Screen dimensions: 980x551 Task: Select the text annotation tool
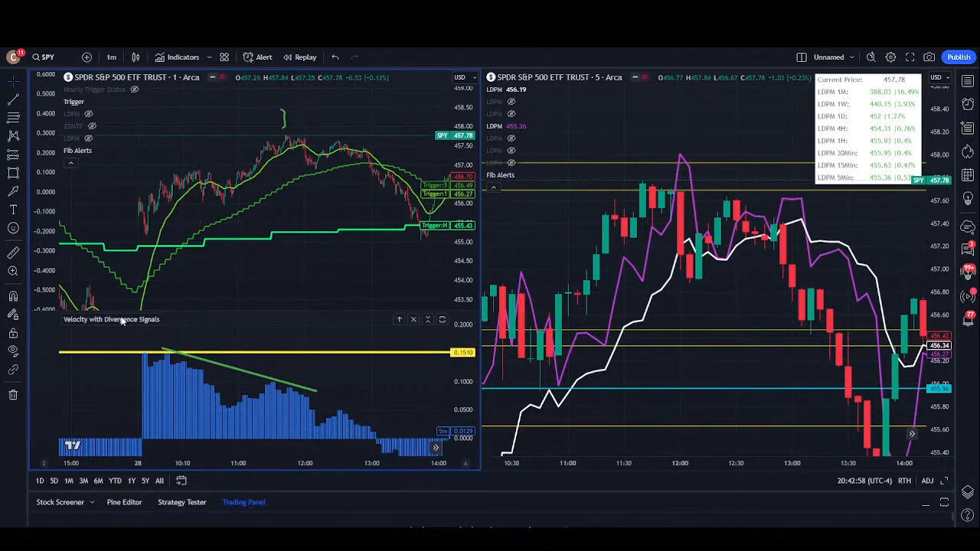(x=13, y=210)
